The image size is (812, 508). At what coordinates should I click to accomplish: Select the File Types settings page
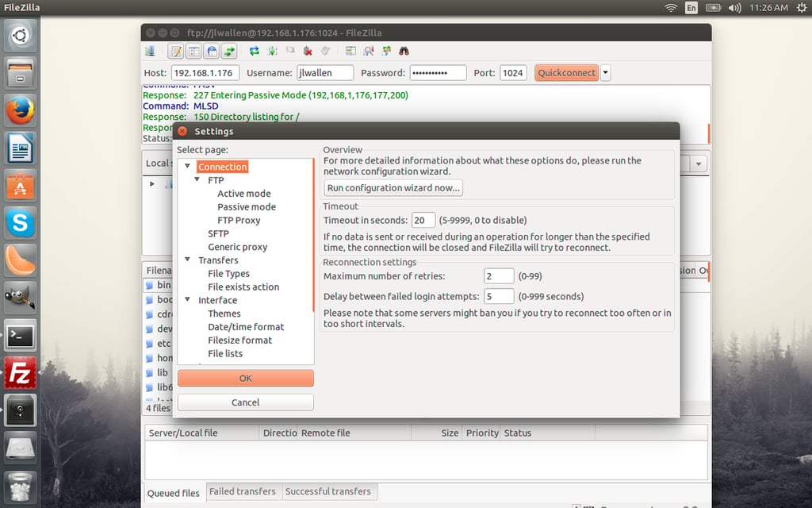point(228,274)
